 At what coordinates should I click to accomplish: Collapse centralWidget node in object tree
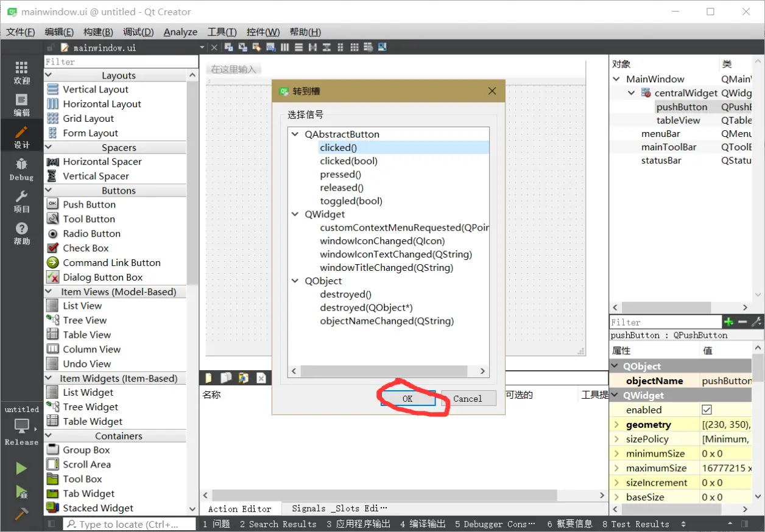[632, 93]
